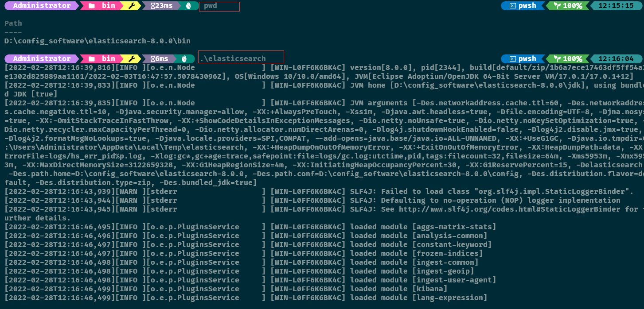644x309 pixels.
Task: Click the hourglass icon next to 23ms
Action: click(153, 6)
